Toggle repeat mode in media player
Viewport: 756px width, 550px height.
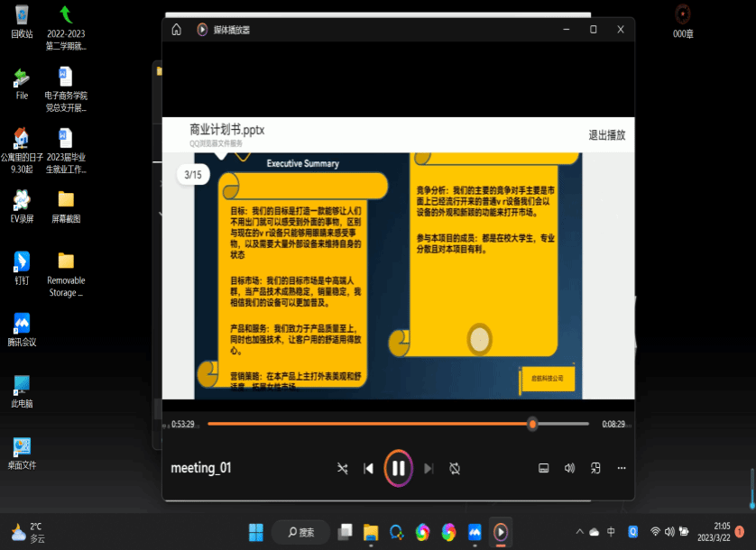pos(455,468)
